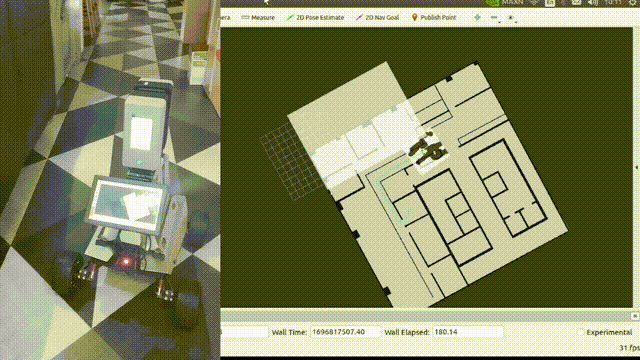
Task: Open the network indicator in top bar
Action: pos(534,2)
